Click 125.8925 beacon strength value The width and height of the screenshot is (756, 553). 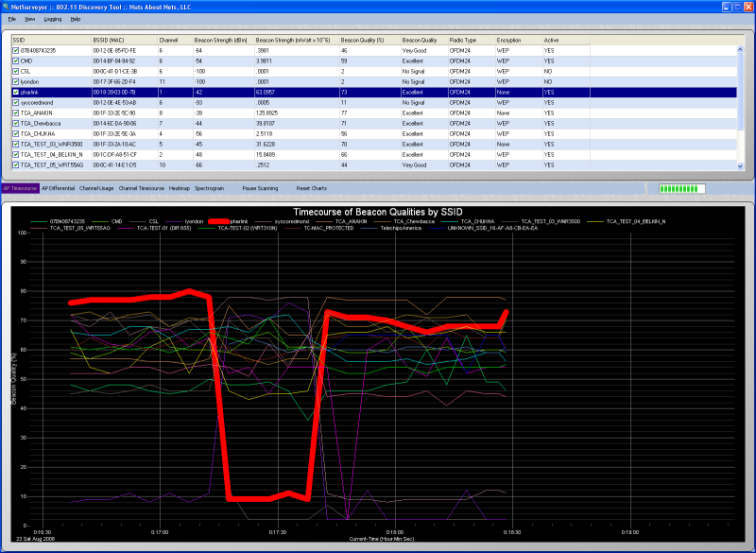click(267, 113)
